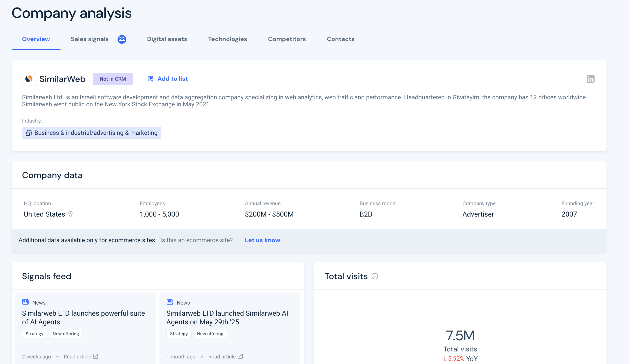
Task: Click the 'Total visits' section heading
Action: (346, 276)
